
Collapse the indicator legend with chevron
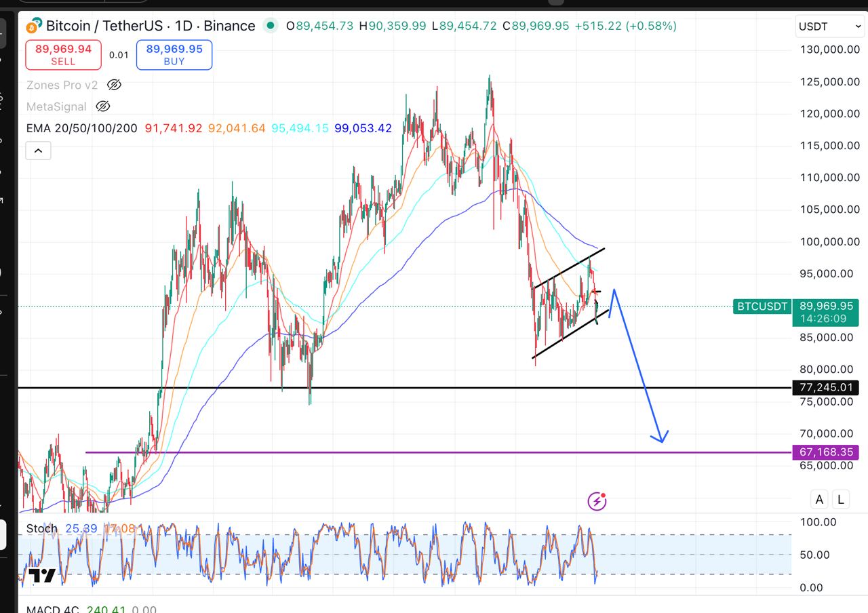(x=38, y=151)
